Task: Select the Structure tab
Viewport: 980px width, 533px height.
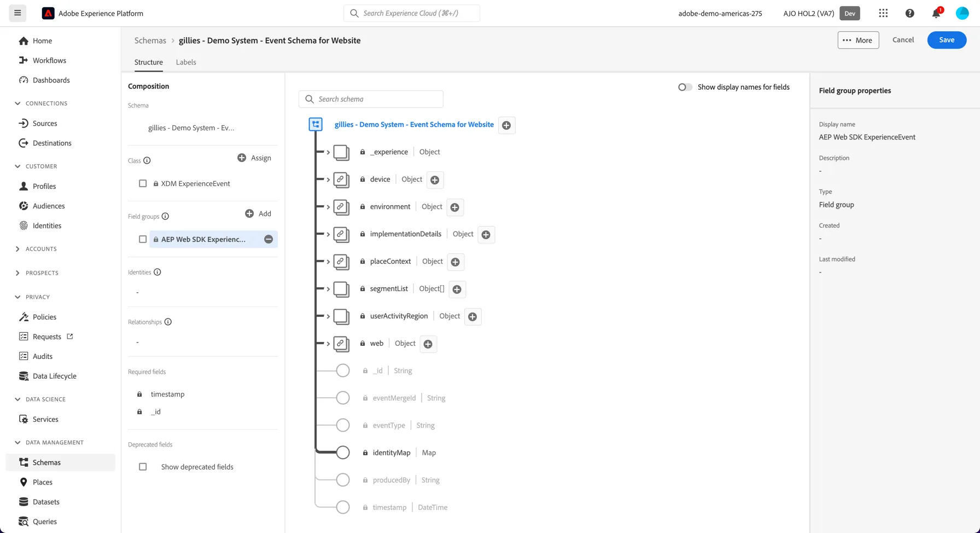Action: point(149,62)
